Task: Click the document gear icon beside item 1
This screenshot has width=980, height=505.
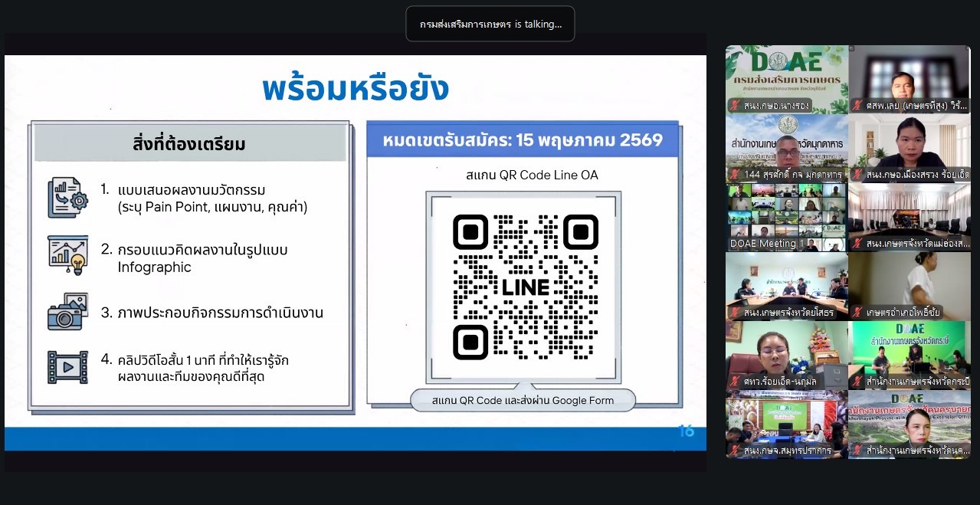Action: click(67, 198)
